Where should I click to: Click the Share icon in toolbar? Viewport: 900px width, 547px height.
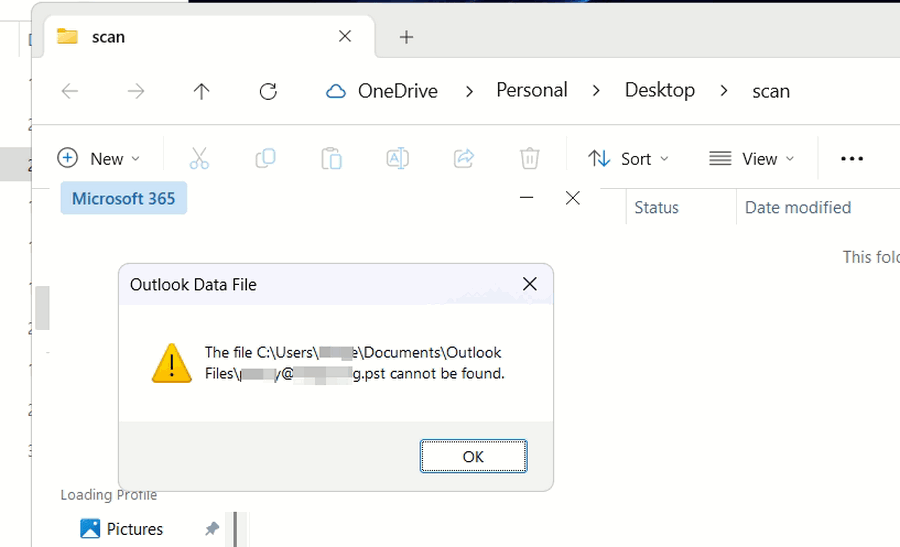click(463, 158)
